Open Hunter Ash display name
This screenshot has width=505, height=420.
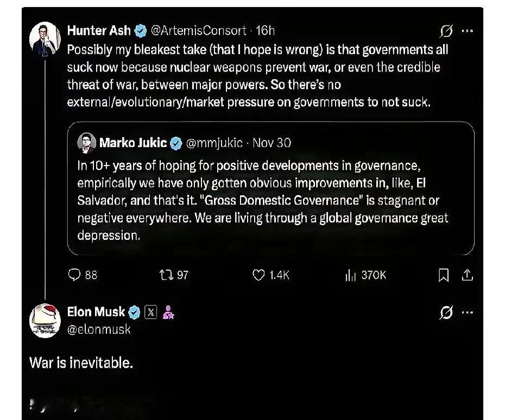(x=99, y=31)
